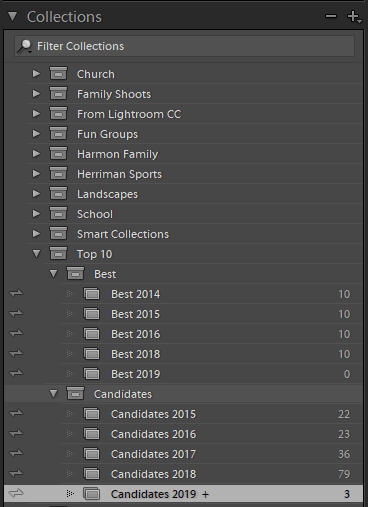Expand the Family Shoots collection set
The width and height of the screenshot is (368, 507).
tap(36, 94)
